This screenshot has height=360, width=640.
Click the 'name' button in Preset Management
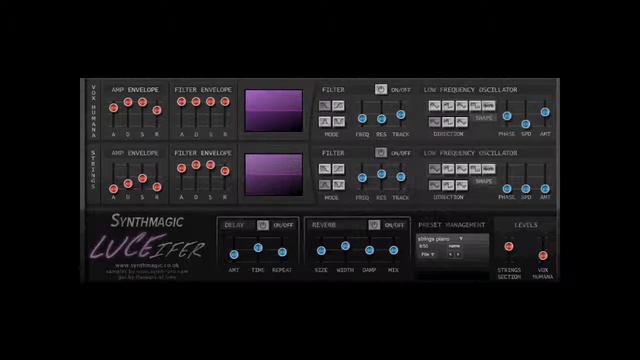coord(454,246)
